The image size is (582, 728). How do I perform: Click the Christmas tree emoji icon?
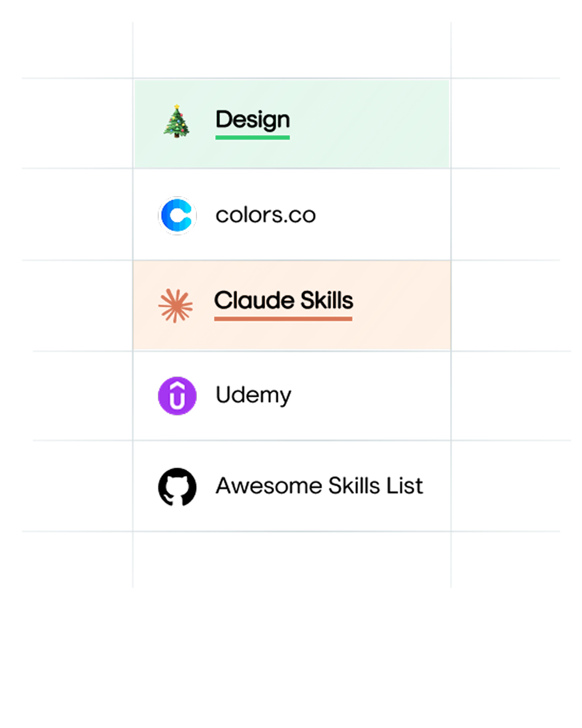[x=176, y=121]
